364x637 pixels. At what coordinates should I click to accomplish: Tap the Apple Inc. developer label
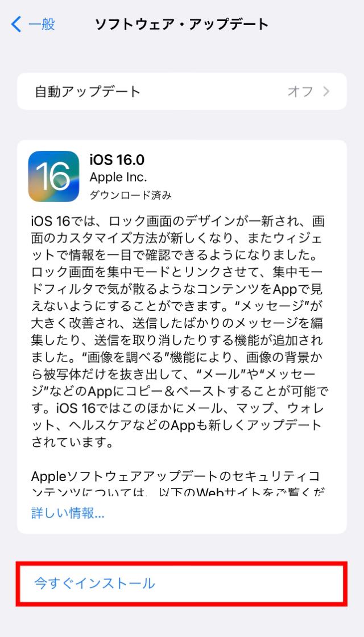click(118, 177)
